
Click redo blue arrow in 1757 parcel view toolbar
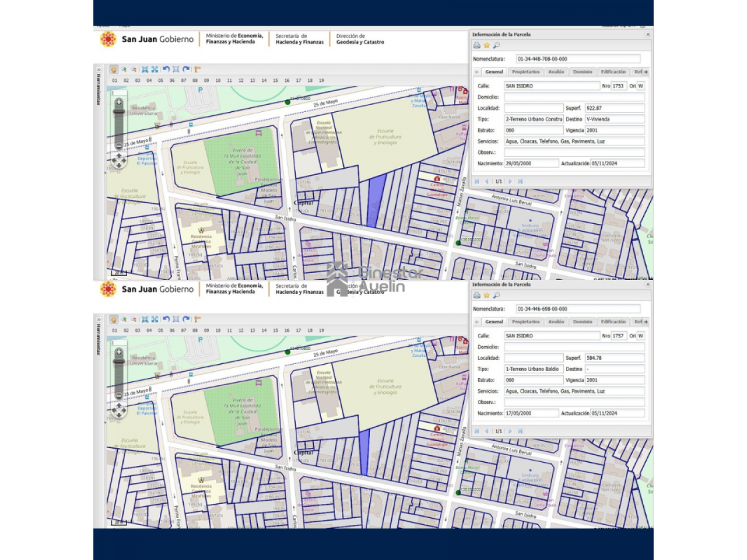(186, 319)
